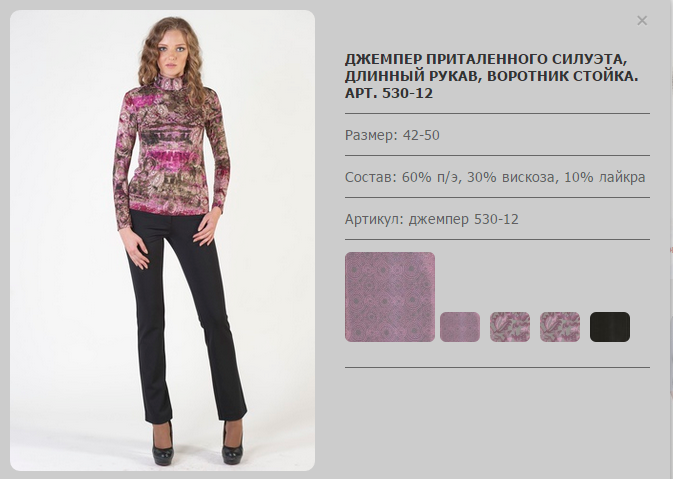Image resolution: width=673 pixels, height=479 pixels.
Task: Click the patterned turtleneck sweater in the photo
Action: tap(172, 148)
